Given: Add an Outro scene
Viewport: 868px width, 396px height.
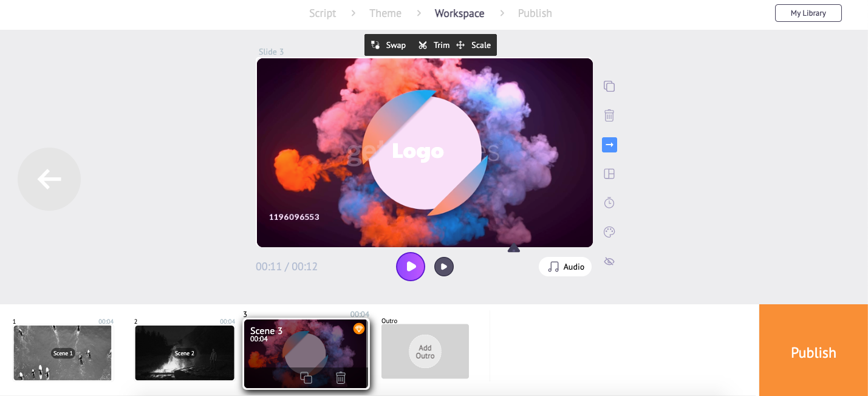Looking at the screenshot, I should click(425, 351).
